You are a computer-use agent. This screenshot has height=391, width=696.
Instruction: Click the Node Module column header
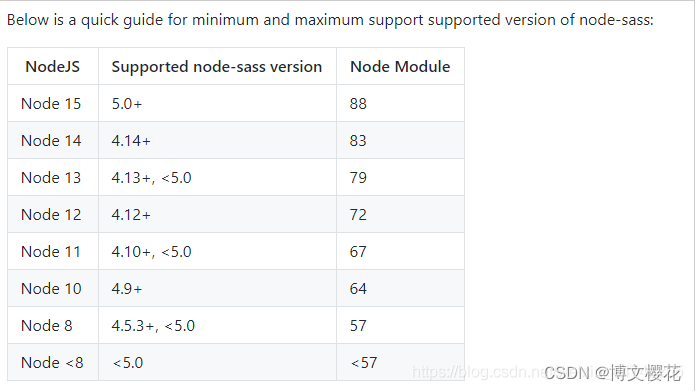[400, 67]
